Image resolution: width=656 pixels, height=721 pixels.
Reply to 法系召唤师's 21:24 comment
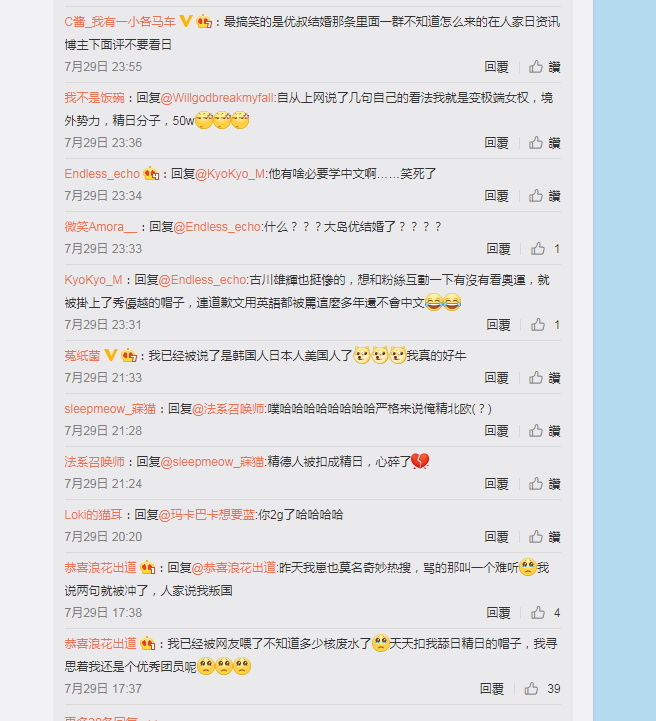[496, 484]
